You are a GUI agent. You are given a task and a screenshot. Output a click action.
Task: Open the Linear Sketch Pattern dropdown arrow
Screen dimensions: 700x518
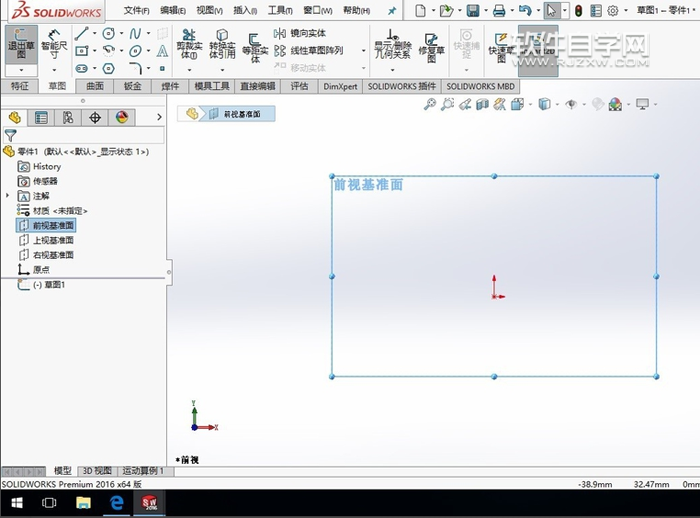(x=363, y=51)
